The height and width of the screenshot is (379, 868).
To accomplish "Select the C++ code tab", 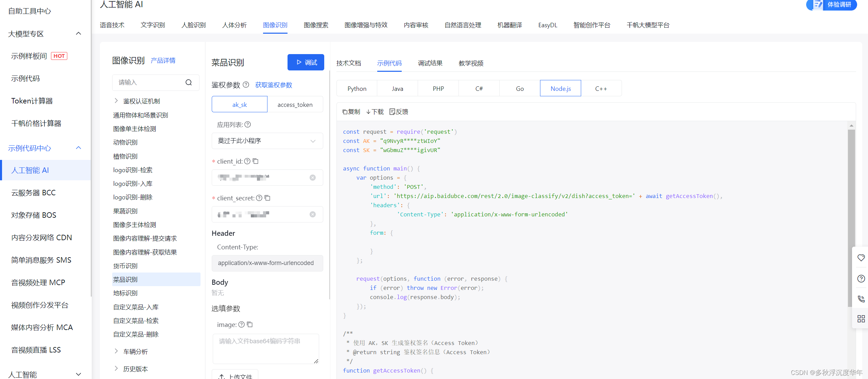I will pyautogui.click(x=601, y=88).
